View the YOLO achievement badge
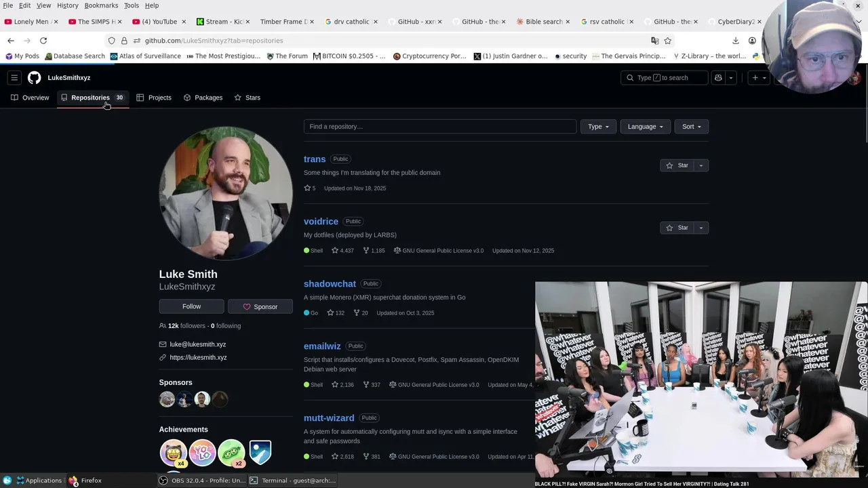Image resolution: width=868 pixels, height=488 pixels. [x=202, y=453]
